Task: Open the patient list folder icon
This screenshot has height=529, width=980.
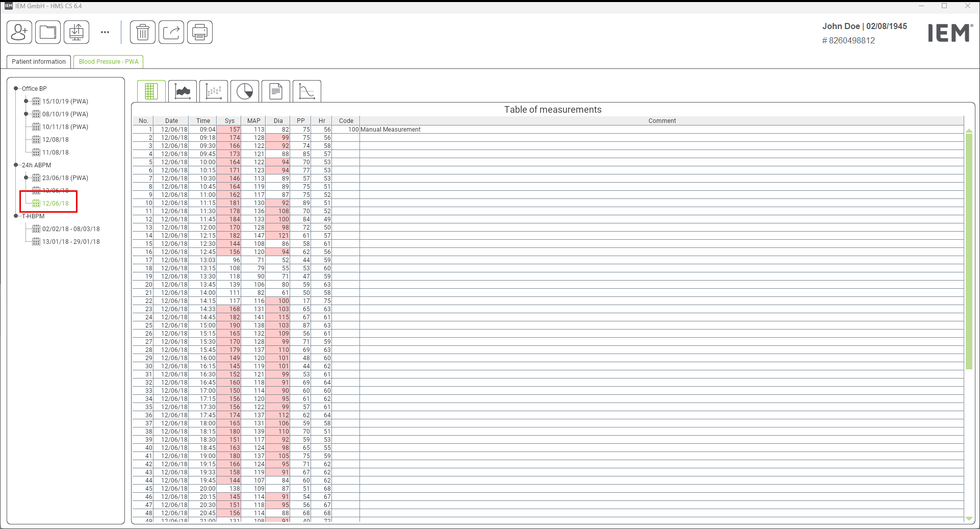Action: [48, 32]
